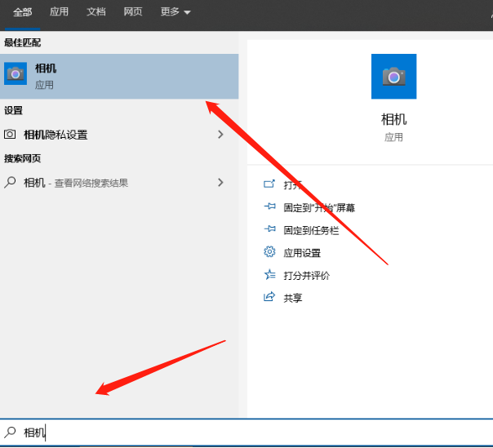Select 打分并评价 option
Screen dimensions: 493x448
[307, 276]
